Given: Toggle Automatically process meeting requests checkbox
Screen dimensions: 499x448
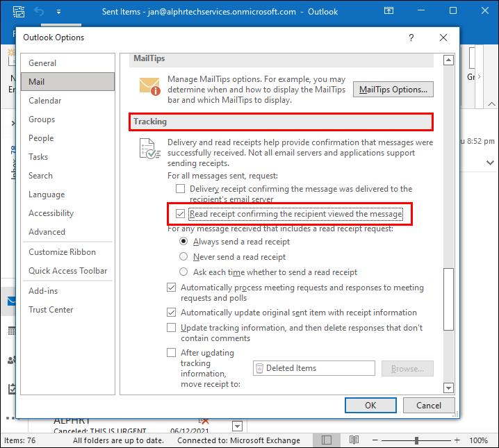Looking at the screenshot, I should (171, 288).
